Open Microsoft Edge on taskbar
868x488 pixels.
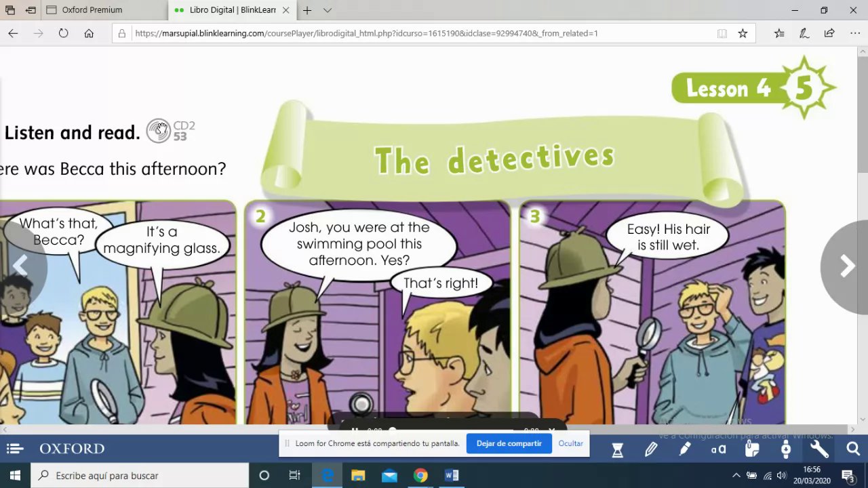click(328, 475)
